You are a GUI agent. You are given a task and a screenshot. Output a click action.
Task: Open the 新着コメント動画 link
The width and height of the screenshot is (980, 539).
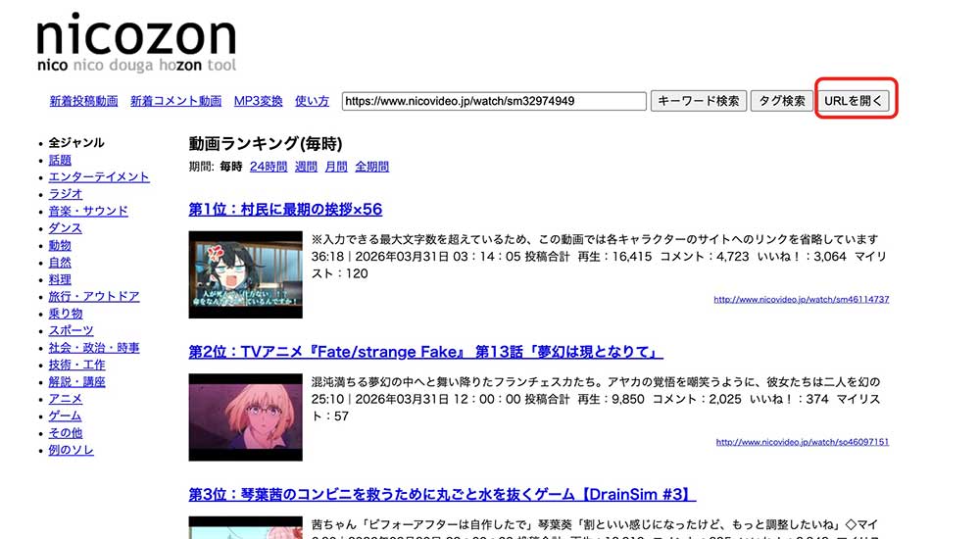175,101
